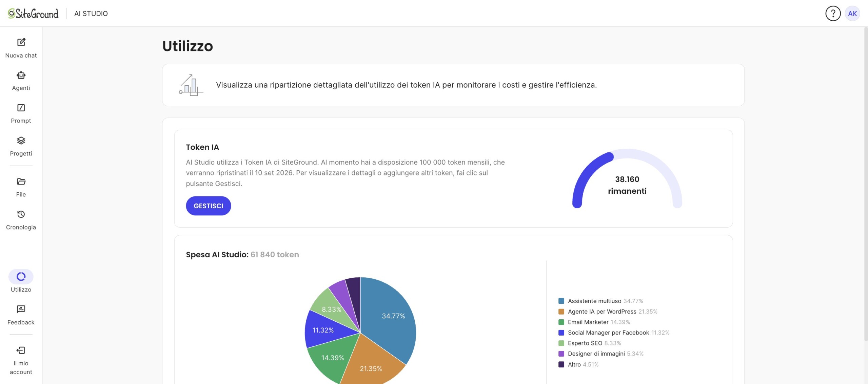This screenshot has width=868, height=384.
Task: Click the GESTISCI button
Action: click(209, 206)
